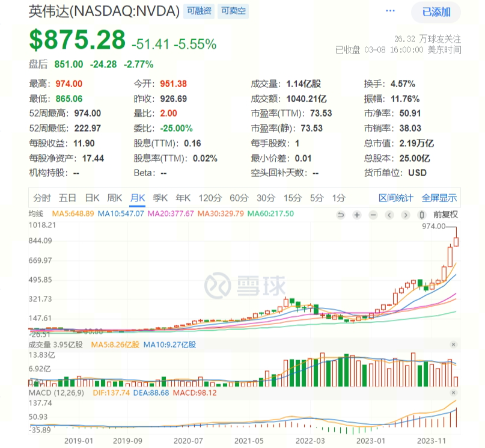Show the 15分 interval chart
Viewport: 485px width, 448px height.
293,198
